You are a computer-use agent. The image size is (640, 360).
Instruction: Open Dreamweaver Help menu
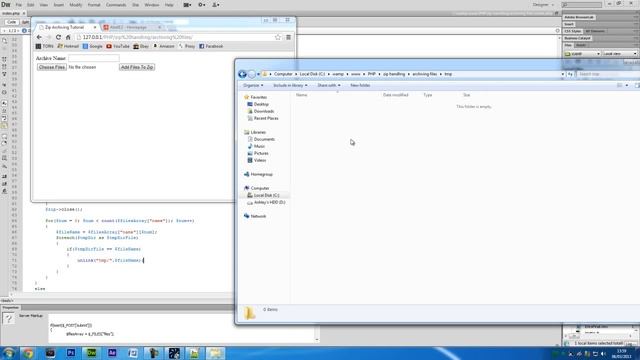coord(169,5)
